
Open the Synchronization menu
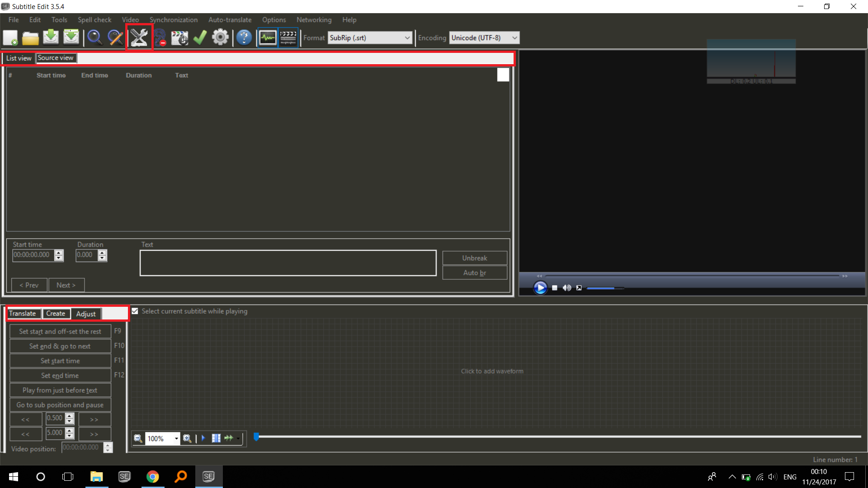[x=174, y=20]
